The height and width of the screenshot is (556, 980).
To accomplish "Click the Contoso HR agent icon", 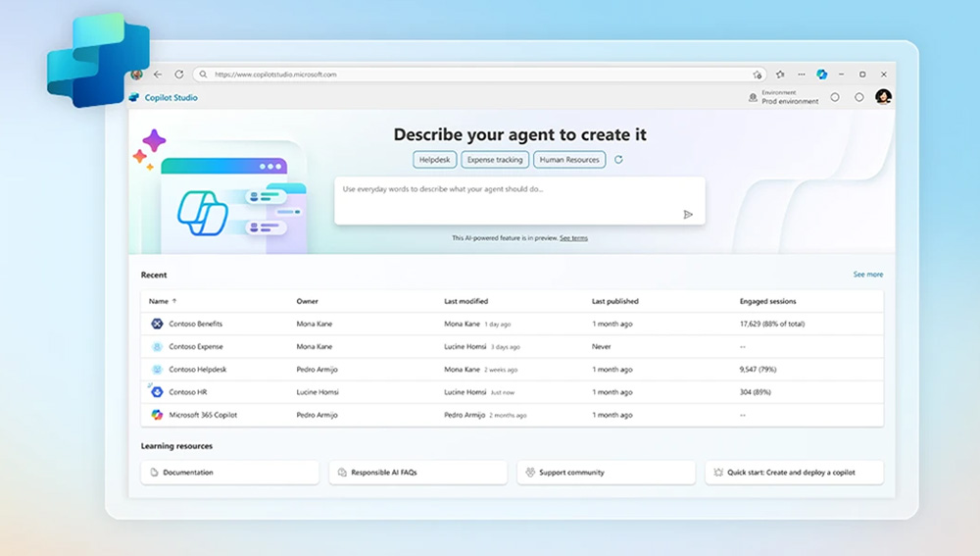I will (x=157, y=391).
